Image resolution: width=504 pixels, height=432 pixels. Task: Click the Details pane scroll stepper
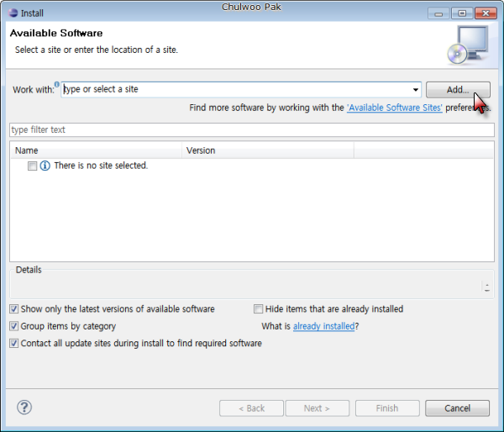487,287
